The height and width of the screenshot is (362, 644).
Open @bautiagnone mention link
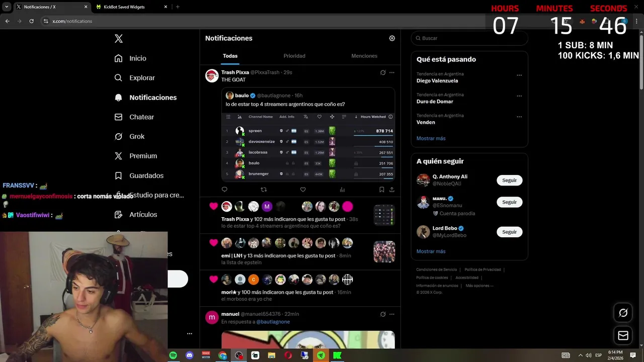click(x=273, y=322)
